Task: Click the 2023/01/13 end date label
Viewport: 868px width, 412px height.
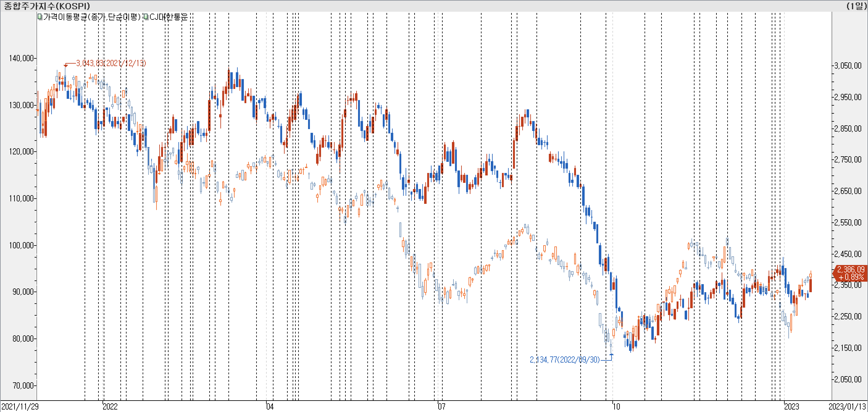Action: pyautogui.click(x=847, y=406)
